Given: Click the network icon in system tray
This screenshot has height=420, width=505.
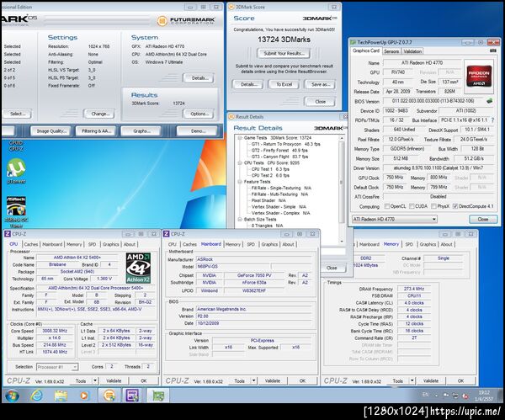Looking at the screenshot, I should point(455,396).
